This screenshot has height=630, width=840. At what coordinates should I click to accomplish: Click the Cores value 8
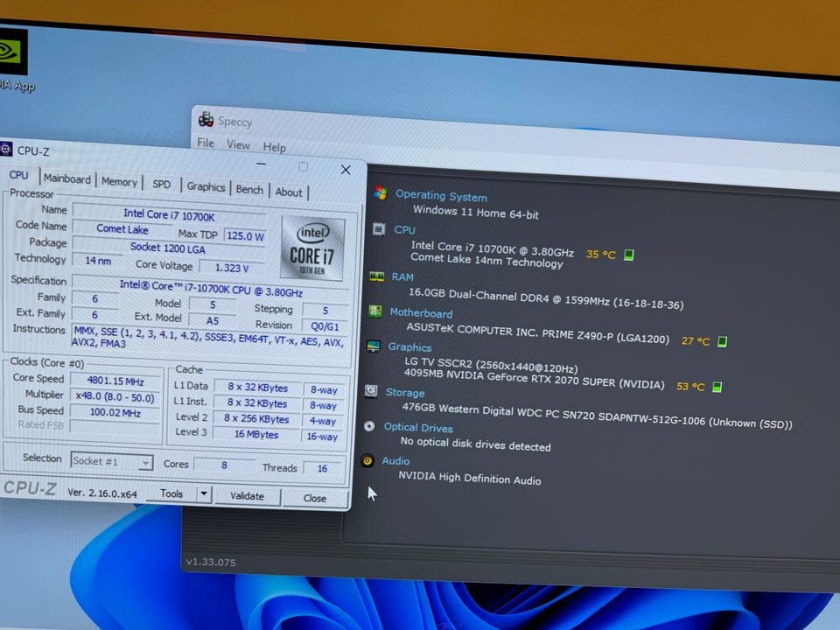pyautogui.click(x=224, y=465)
